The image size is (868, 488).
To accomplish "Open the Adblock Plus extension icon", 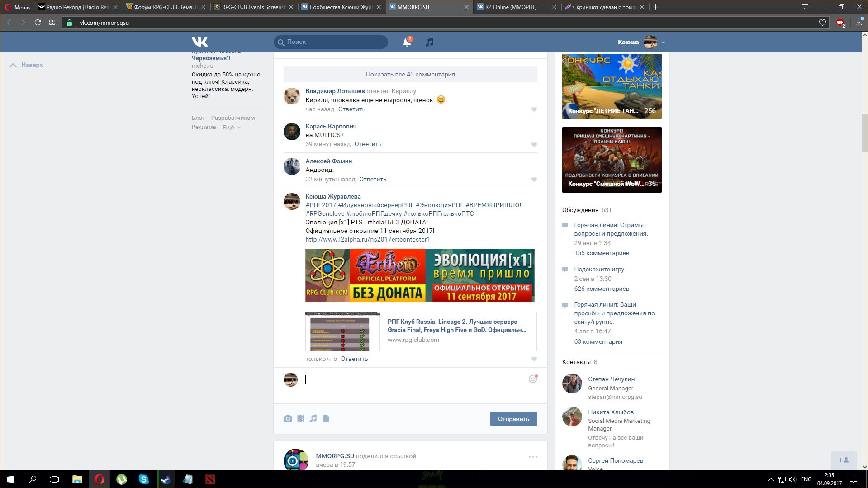I will pyautogui.click(x=840, y=23).
